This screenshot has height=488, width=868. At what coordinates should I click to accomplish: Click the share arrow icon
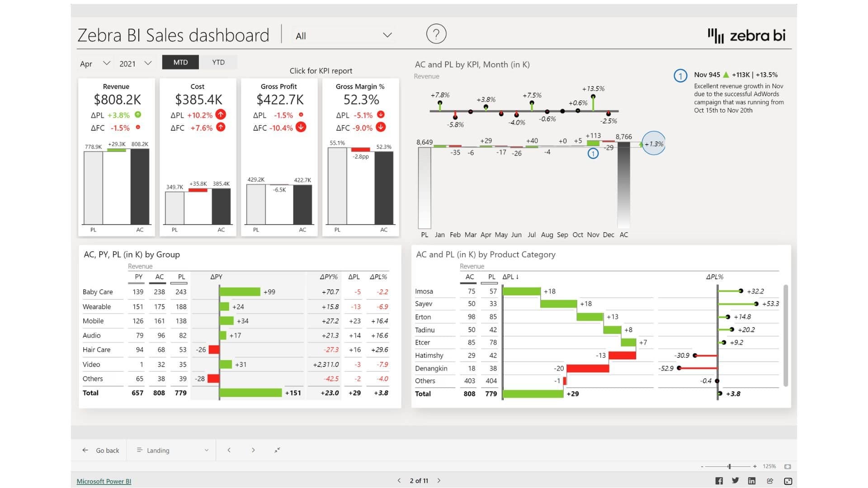770,481
